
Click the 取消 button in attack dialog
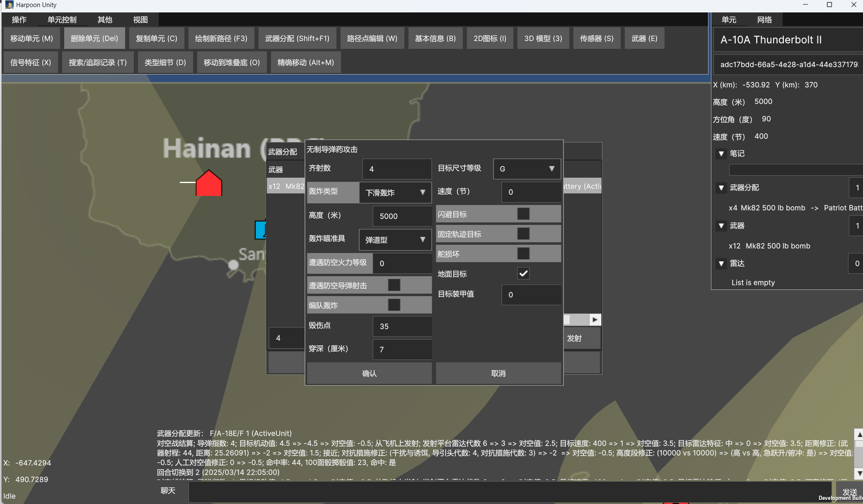498,373
